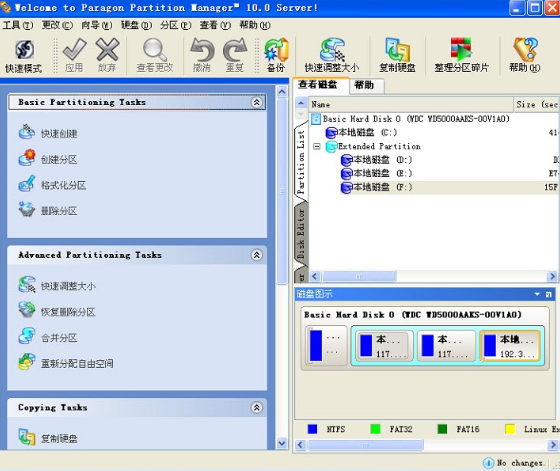The width and height of the screenshot is (560, 471).
Task: Choose 重新分配自由空间 redistribute free space
Action: tap(66, 363)
